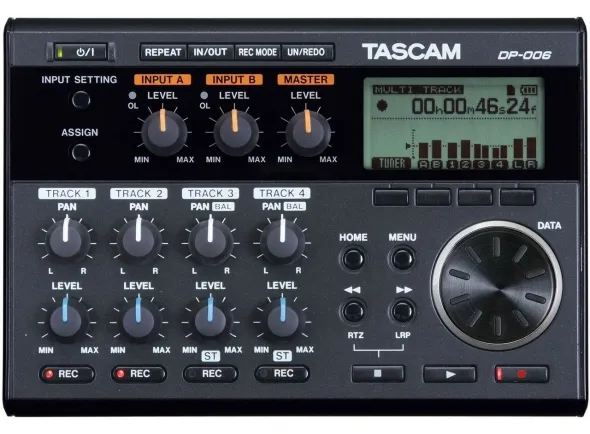Tap the UN/REDO button
The width and height of the screenshot is (590, 434).
click(306, 52)
